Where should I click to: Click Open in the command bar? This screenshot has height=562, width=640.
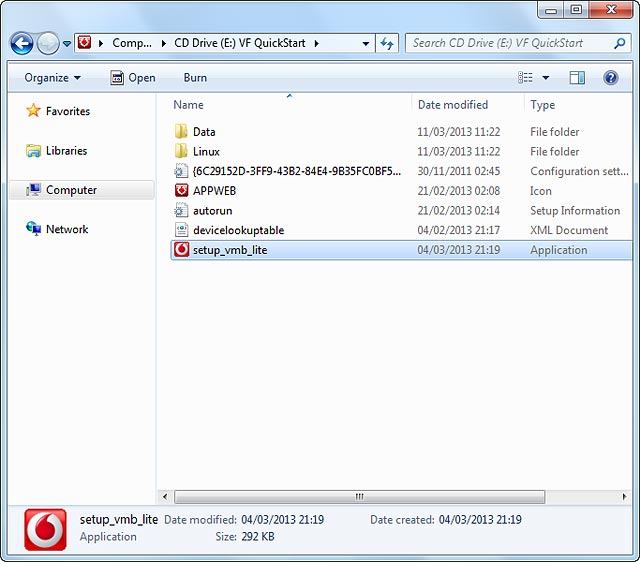point(133,78)
